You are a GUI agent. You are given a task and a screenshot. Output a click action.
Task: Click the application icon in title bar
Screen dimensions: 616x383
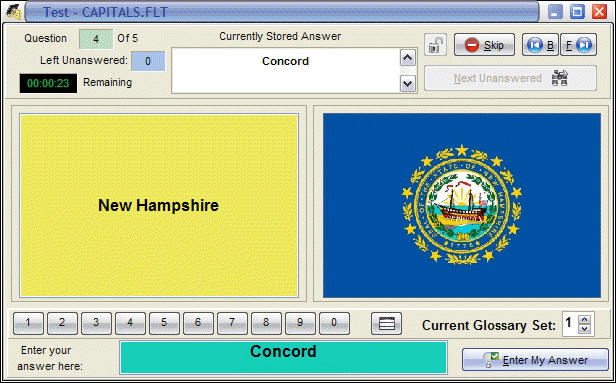tap(13, 12)
